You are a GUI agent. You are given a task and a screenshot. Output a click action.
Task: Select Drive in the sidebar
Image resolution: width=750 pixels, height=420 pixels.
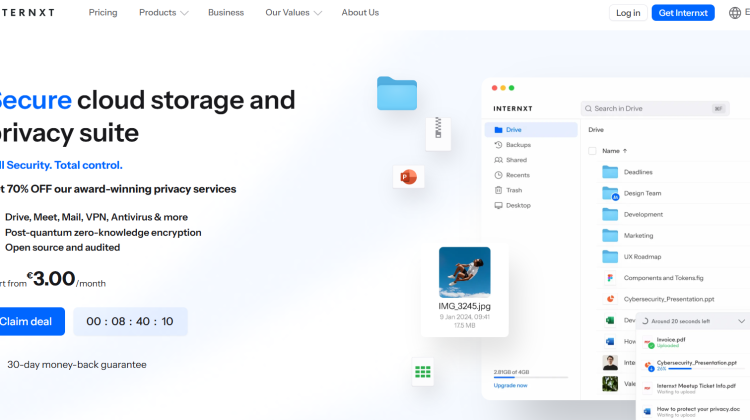coord(531,130)
